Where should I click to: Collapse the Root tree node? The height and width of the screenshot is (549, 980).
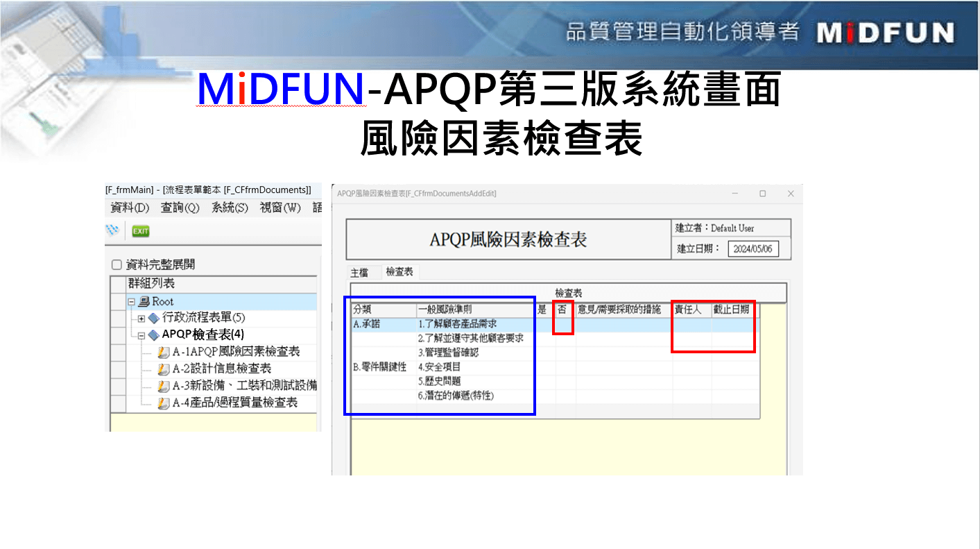(x=132, y=302)
